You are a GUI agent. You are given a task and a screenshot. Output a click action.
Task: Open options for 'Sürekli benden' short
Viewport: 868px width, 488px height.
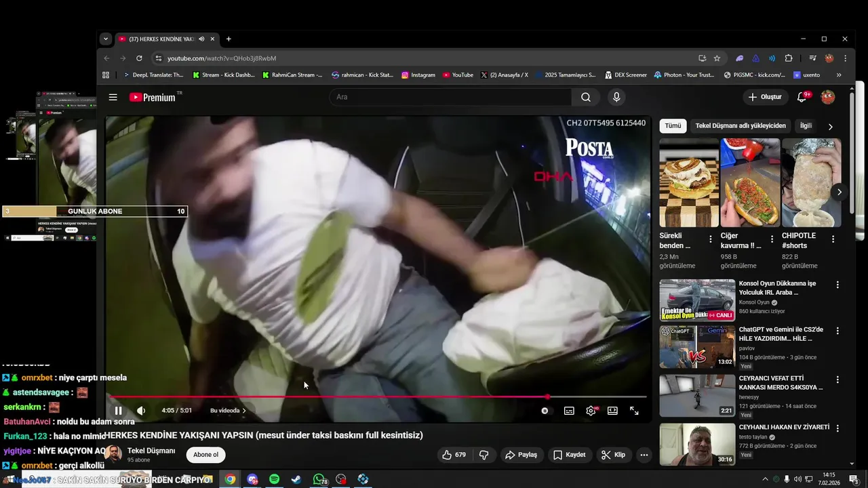[x=711, y=239]
